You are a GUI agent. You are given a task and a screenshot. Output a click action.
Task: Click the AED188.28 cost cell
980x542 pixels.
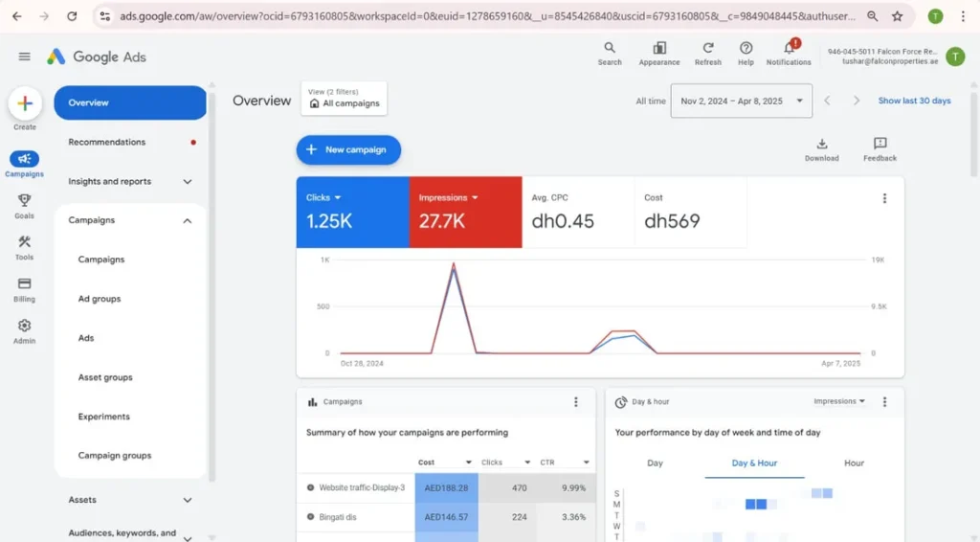pyautogui.click(x=446, y=487)
